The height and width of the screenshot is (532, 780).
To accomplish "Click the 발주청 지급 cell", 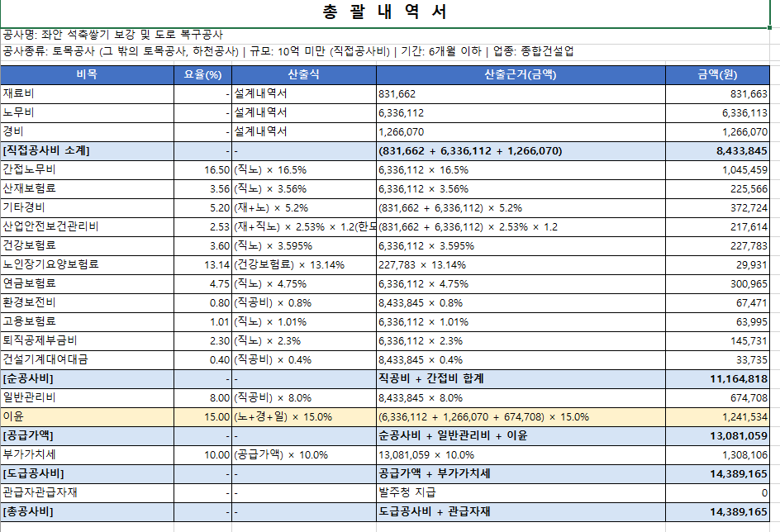I will [x=521, y=492].
